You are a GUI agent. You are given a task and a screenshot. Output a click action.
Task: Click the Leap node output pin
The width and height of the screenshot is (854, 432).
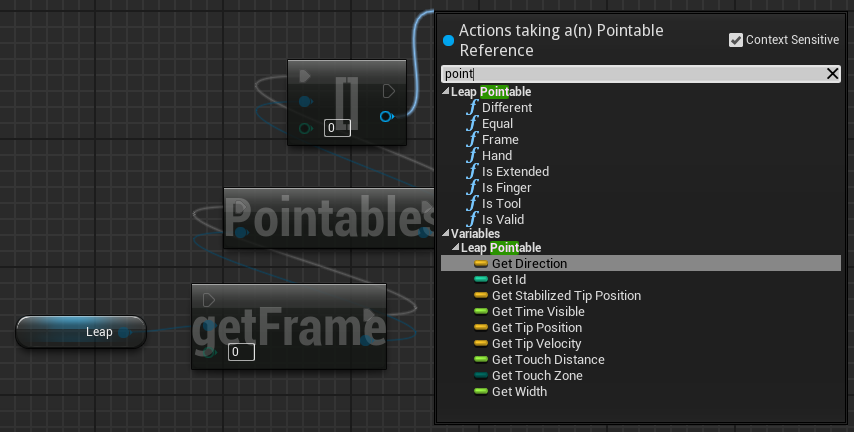(125, 332)
